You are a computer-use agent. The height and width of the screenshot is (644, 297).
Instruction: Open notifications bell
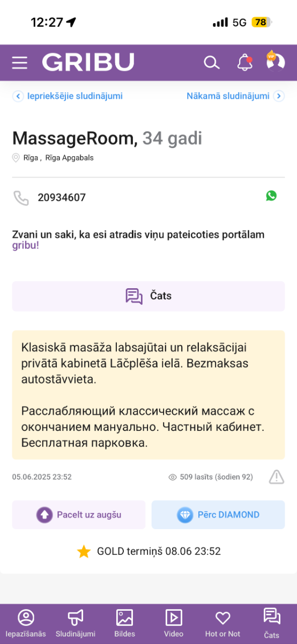pyautogui.click(x=245, y=63)
